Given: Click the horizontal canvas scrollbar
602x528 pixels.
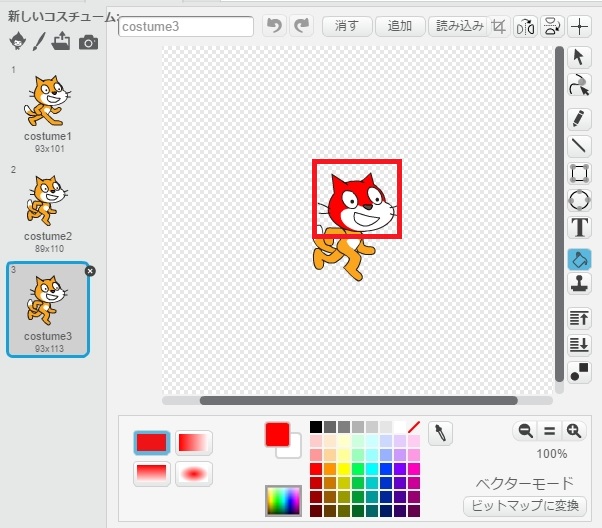Looking at the screenshot, I should coord(359,401).
